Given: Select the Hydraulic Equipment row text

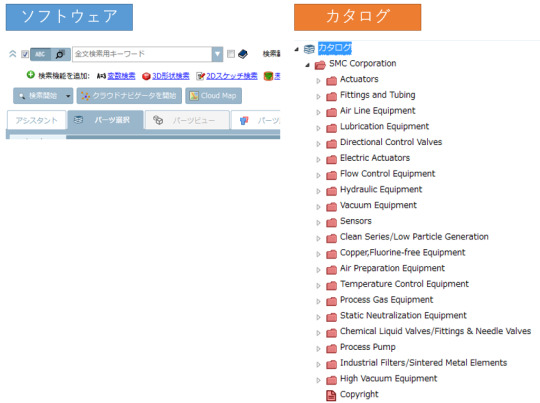Looking at the screenshot, I should tap(381, 190).
